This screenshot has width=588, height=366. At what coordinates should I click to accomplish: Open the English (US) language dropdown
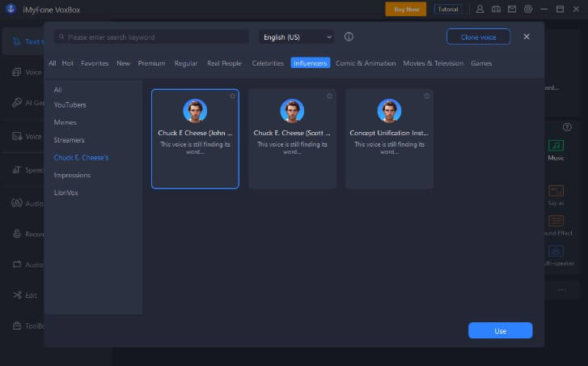click(x=297, y=37)
